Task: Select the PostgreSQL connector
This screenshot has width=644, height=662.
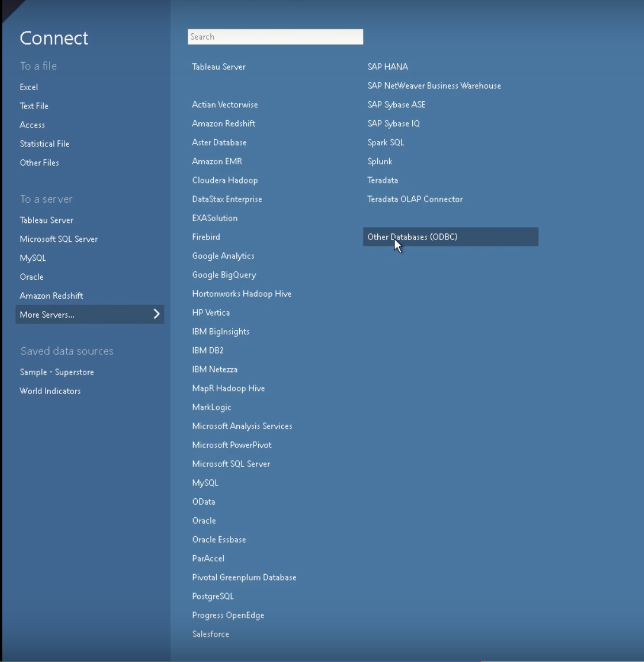Action: pos(213,596)
